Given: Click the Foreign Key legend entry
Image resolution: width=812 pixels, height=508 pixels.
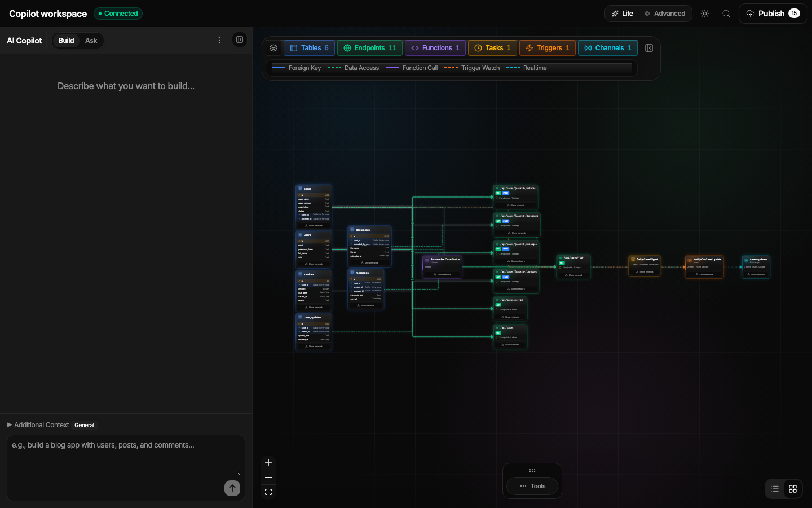Looking at the screenshot, I should (x=296, y=68).
